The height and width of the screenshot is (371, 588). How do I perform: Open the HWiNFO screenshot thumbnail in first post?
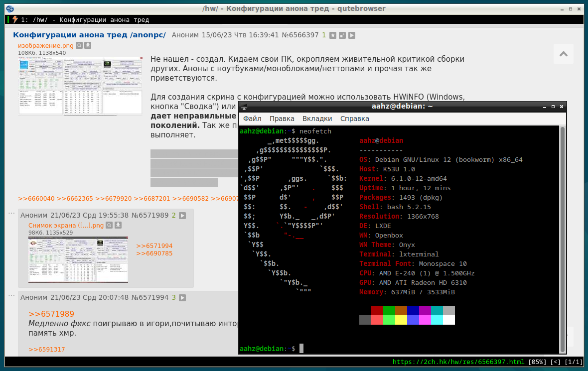80,86
